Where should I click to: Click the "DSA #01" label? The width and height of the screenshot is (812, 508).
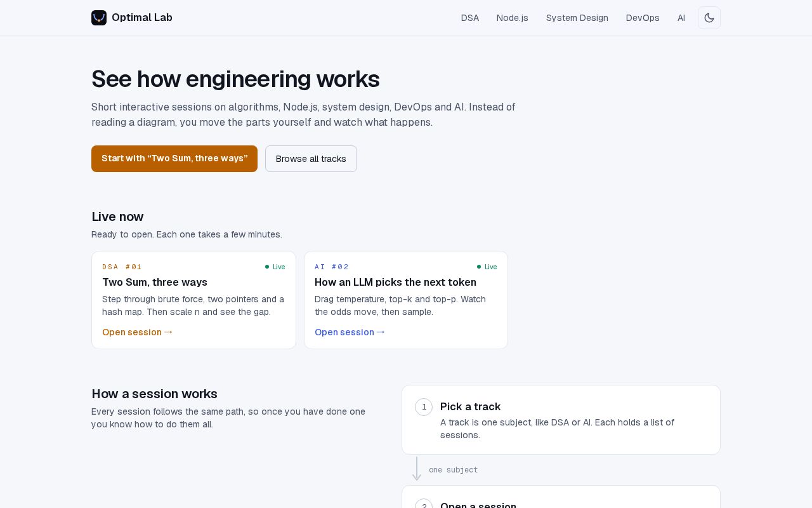click(122, 267)
